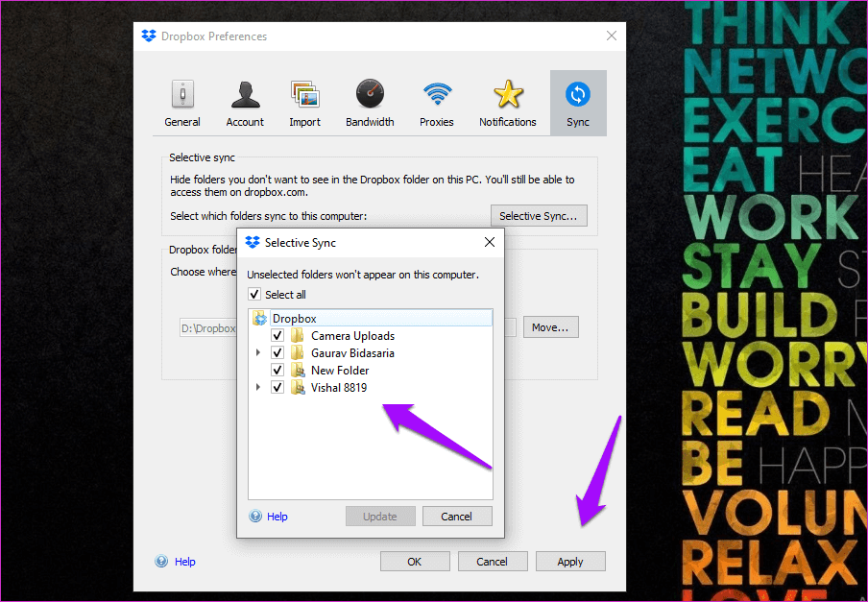868x602 pixels.
Task: Select the New Folder name text
Action: click(340, 371)
